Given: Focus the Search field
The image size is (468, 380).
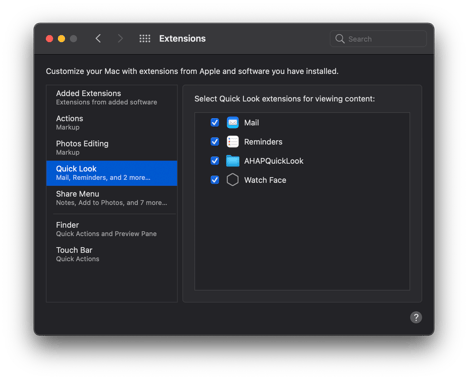Looking at the screenshot, I should (378, 39).
